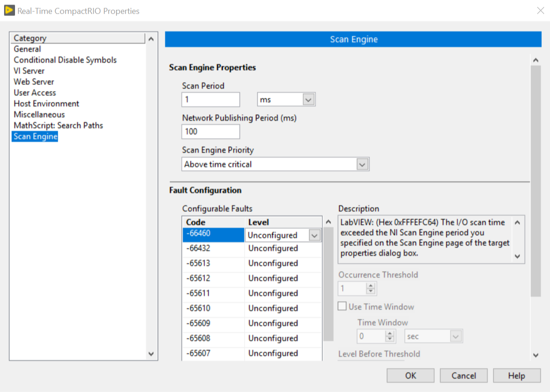This screenshot has height=392, width=550.
Task: Click the OK button
Action: tap(410, 376)
